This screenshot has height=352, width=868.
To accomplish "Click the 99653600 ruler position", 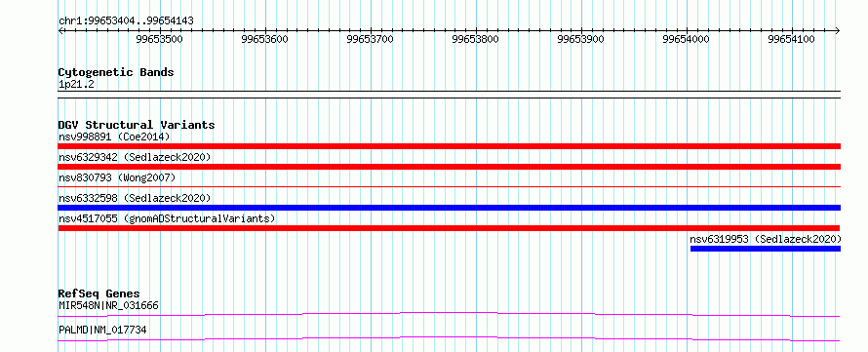I will pyautogui.click(x=265, y=39).
